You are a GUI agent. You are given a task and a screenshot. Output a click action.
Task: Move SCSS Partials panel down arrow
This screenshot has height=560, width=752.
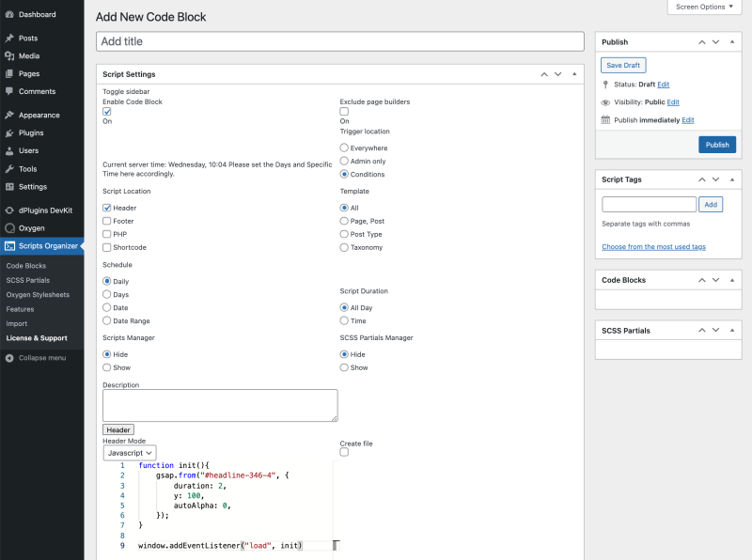click(x=715, y=331)
